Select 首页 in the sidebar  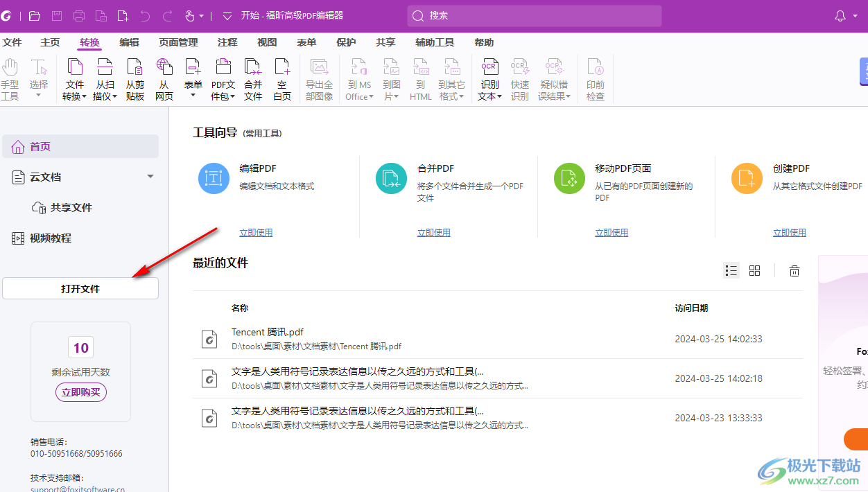point(80,146)
